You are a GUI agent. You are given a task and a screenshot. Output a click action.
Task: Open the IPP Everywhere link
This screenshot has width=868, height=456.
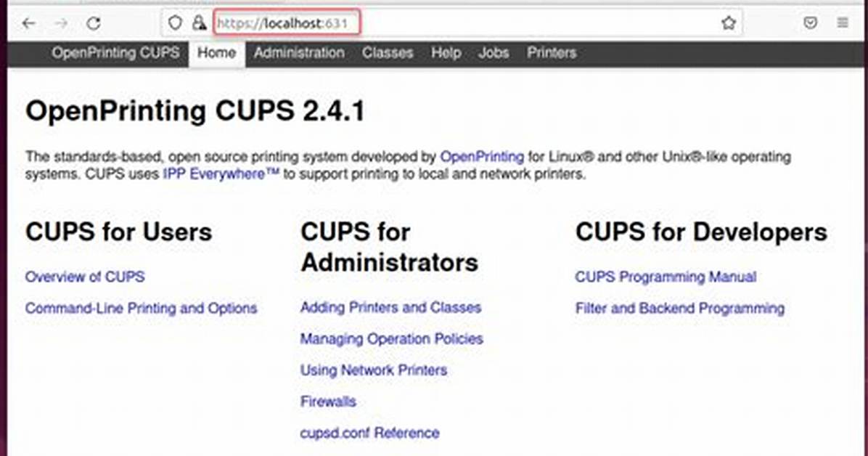pyautogui.click(x=221, y=174)
